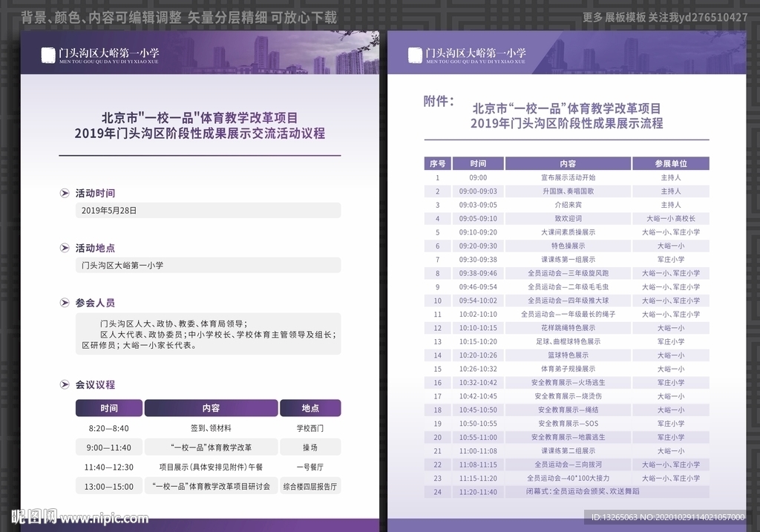760x532 pixels.
Task: Select the 综合楼四层报告厅 location cell
Action: 310,487
